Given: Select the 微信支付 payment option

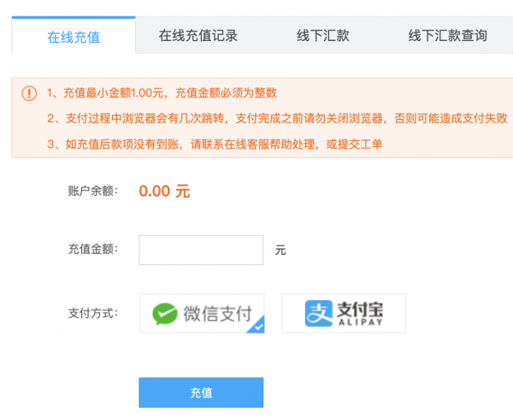Looking at the screenshot, I should (x=202, y=313).
